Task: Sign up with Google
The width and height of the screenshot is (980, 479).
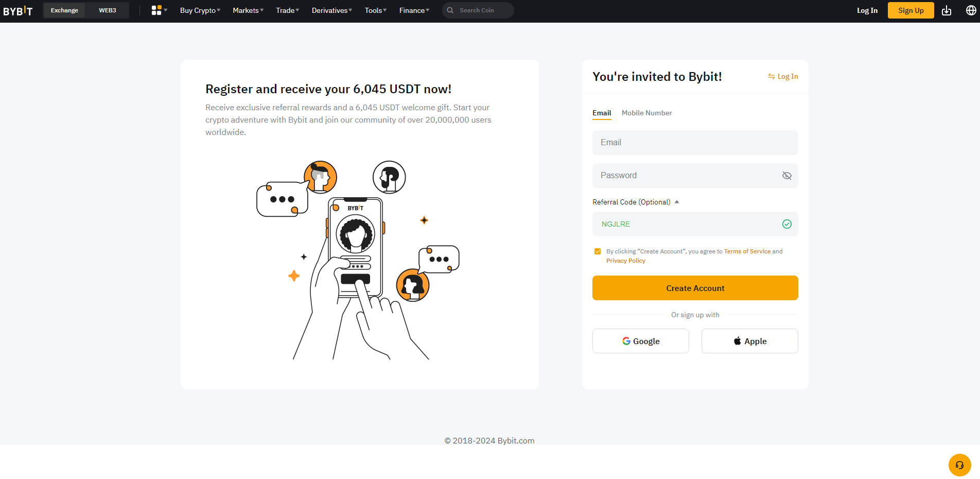Action: tap(641, 341)
